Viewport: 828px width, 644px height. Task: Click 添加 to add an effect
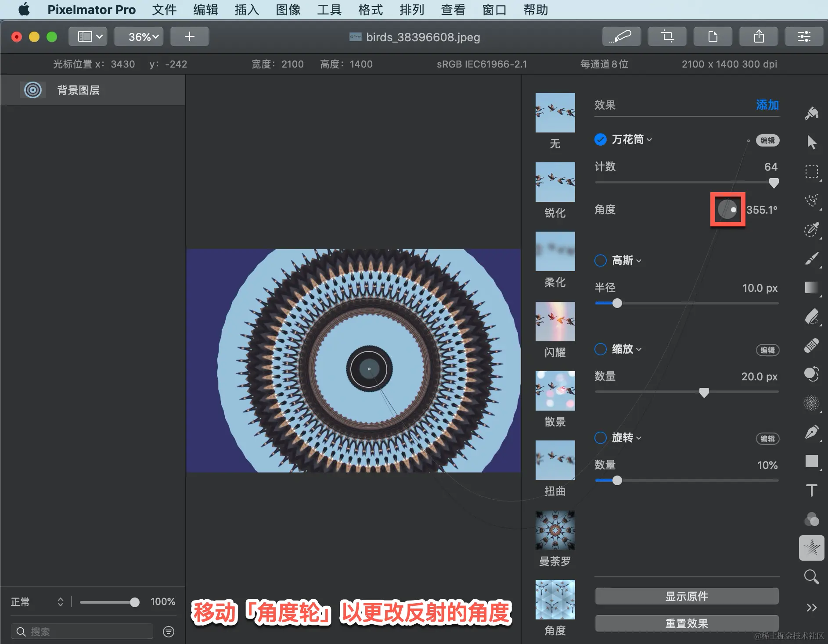pos(767,105)
